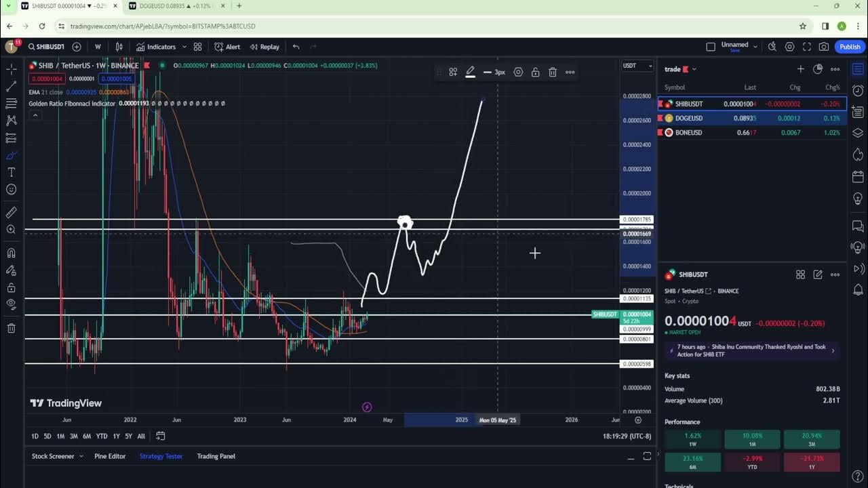Open drawing settings hexagon icon

point(518,72)
